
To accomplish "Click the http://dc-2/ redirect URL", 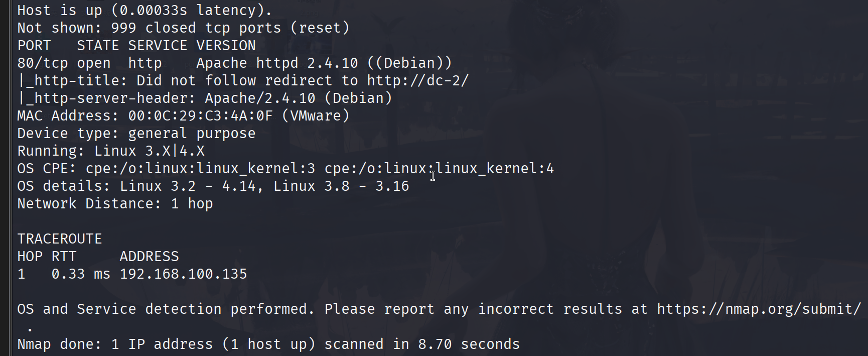I will click(x=417, y=80).
